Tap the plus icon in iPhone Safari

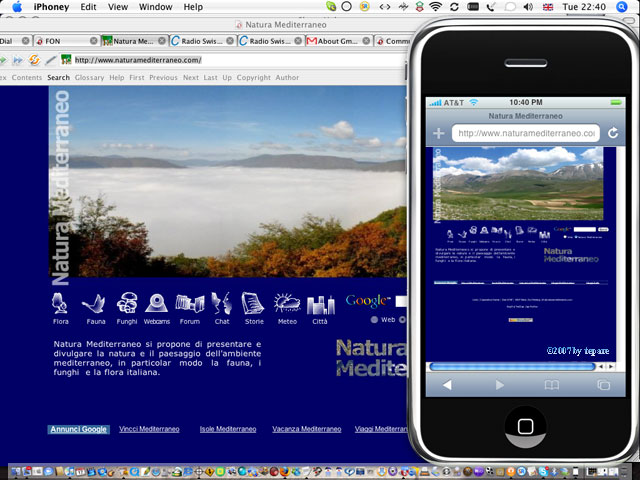[x=438, y=133]
